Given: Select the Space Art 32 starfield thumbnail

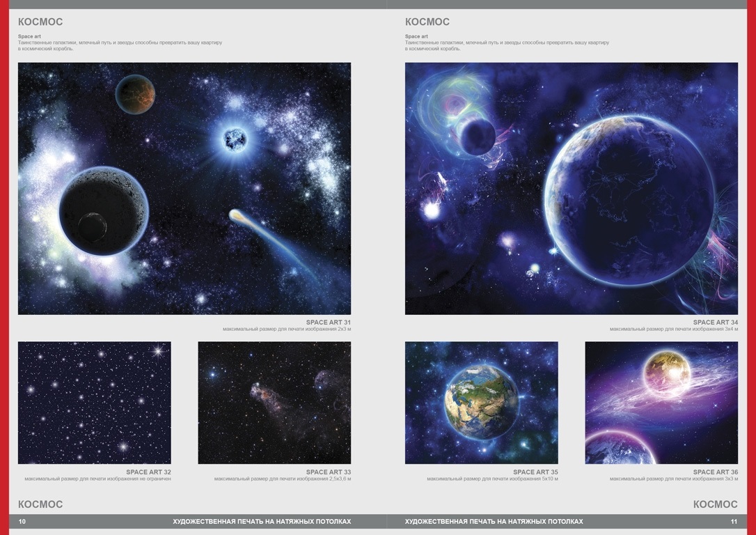Looking at the screenshot, I should click(x=94, y=403).
